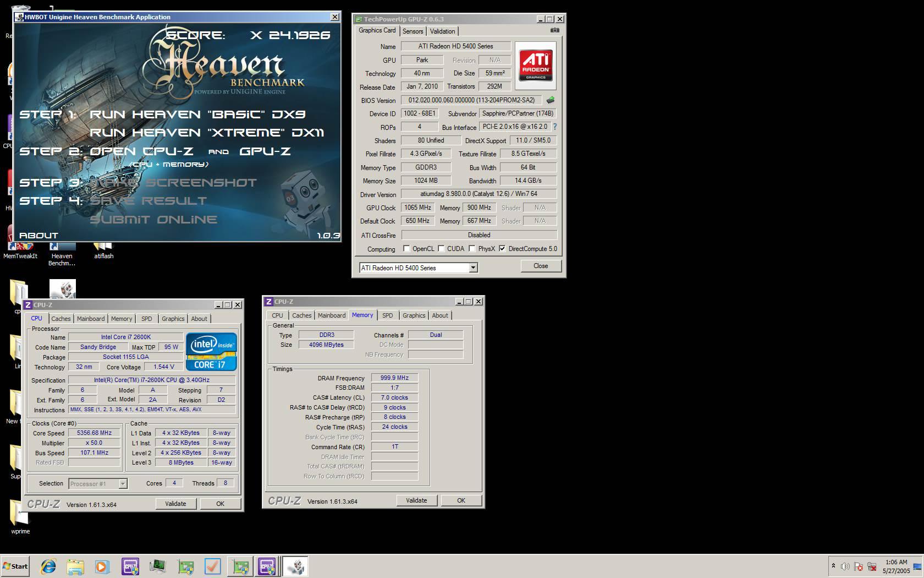Click the BIOS save chip icon in GPU-Z
Screen dimensions: 924x578
click(x=550, y=100)
